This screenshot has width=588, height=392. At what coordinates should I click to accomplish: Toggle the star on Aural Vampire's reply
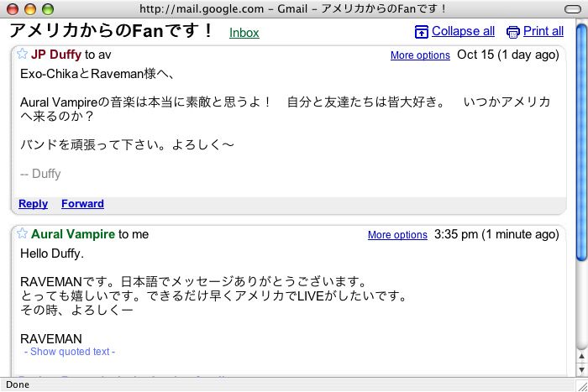point(23,233)
